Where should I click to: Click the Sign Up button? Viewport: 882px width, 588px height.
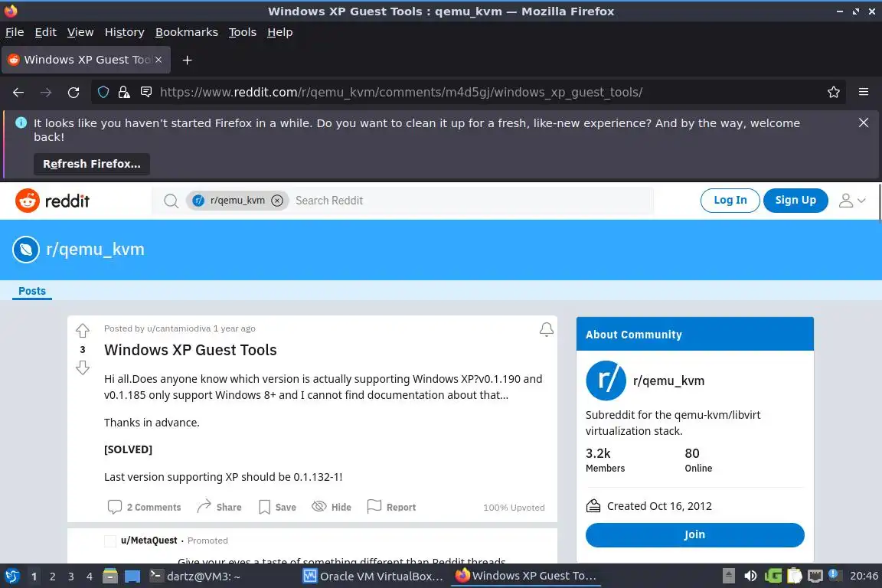pos(795,201)
